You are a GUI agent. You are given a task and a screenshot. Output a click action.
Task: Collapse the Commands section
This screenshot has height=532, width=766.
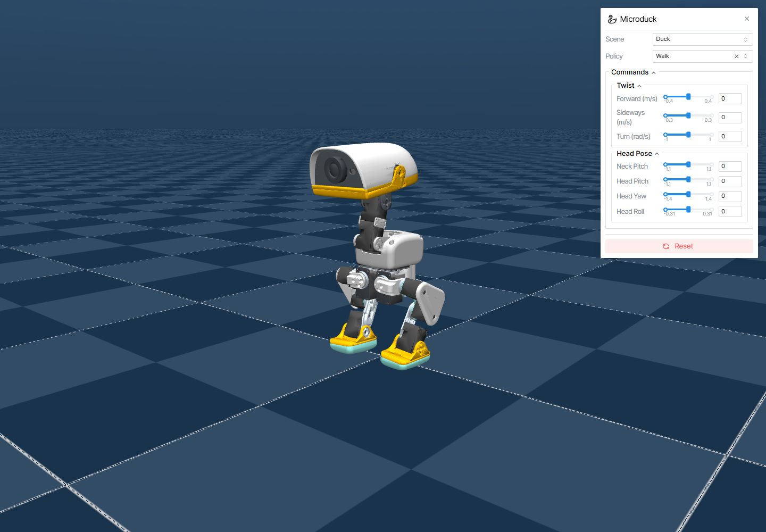click(x=633, y=72)
